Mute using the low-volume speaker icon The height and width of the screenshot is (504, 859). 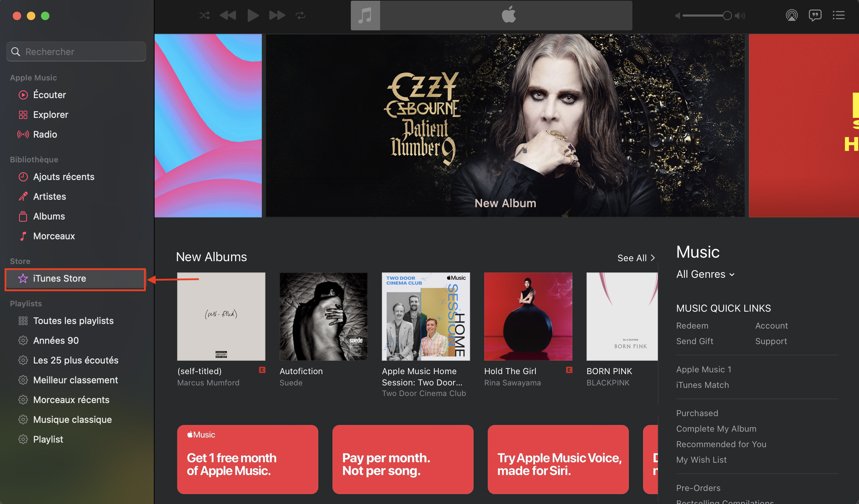(677, 16)
